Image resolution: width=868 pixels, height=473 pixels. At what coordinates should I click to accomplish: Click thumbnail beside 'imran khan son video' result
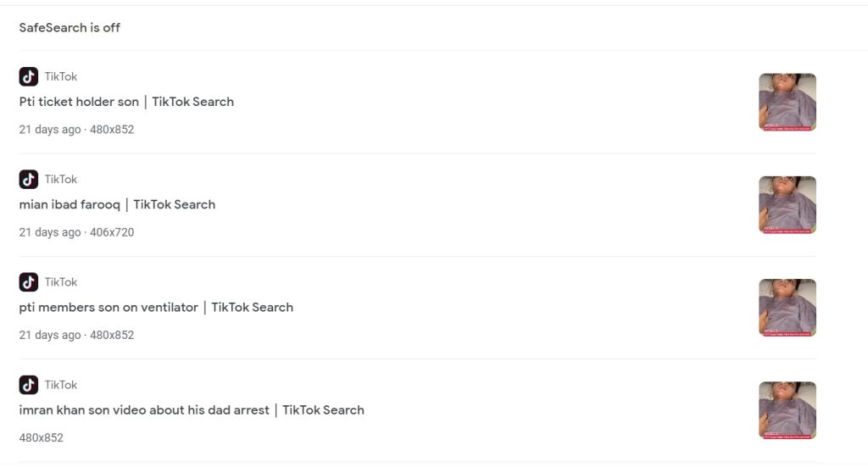[x=787, y=410]
